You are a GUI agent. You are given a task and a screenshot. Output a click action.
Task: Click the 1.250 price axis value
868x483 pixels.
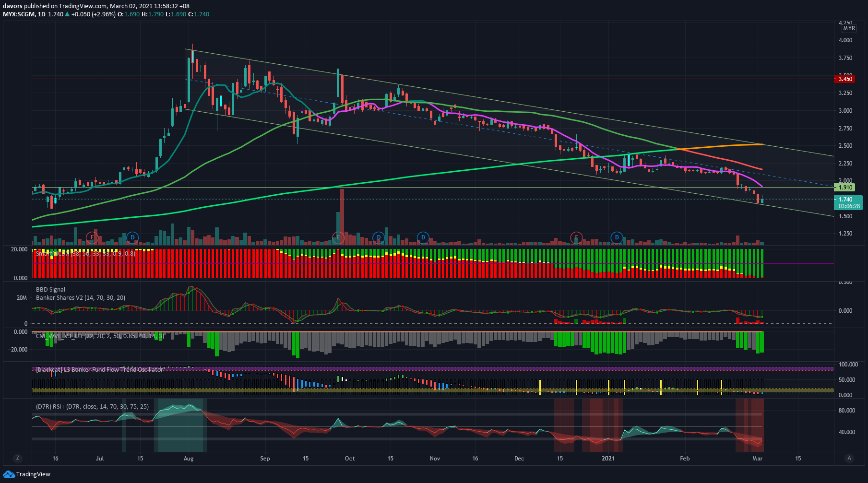click(x=845, y=234)
